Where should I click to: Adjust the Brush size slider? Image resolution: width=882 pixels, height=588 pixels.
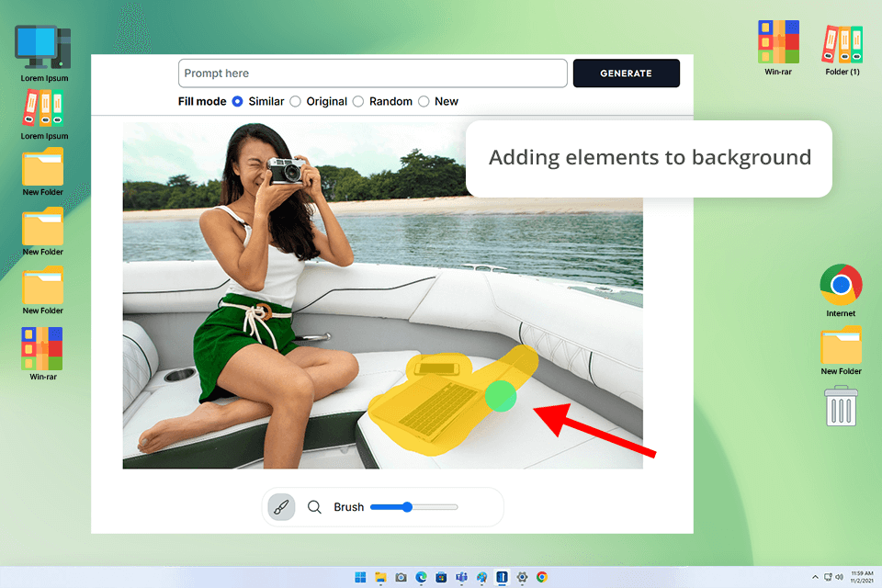click(414, 507)
